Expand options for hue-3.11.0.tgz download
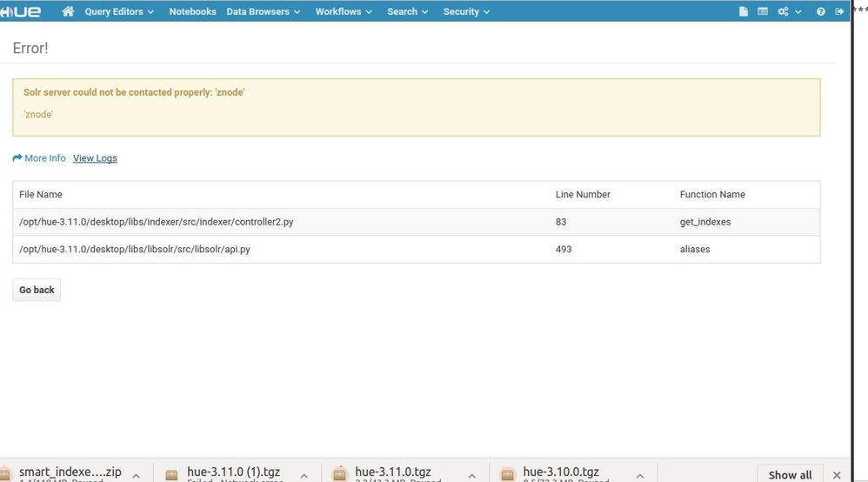 coord(471,475)
